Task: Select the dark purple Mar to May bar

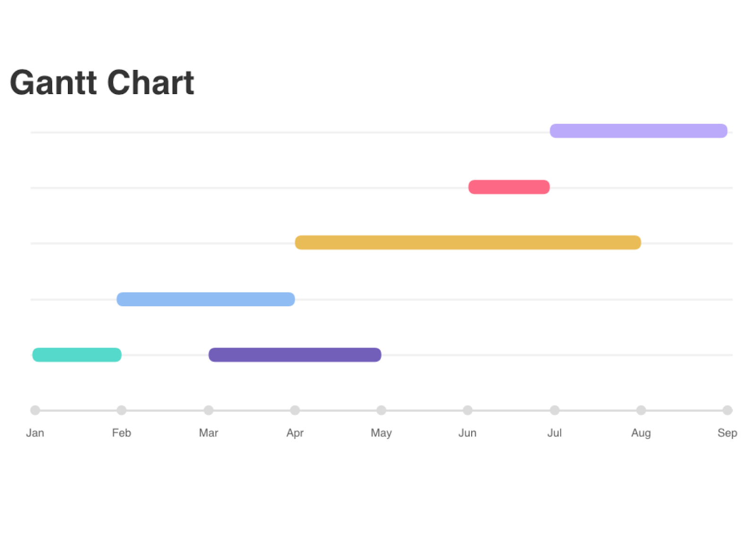Action: coord(295,355)
